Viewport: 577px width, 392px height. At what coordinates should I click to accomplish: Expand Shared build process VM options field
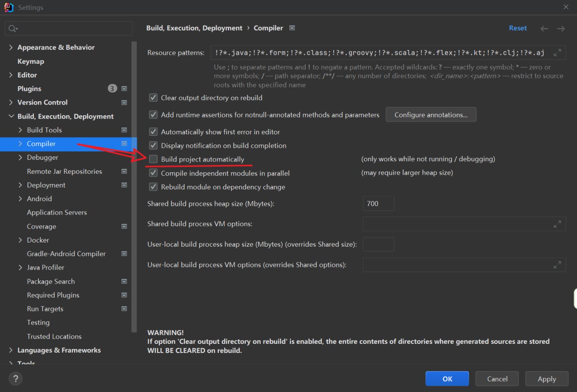[x=557, y=224]
